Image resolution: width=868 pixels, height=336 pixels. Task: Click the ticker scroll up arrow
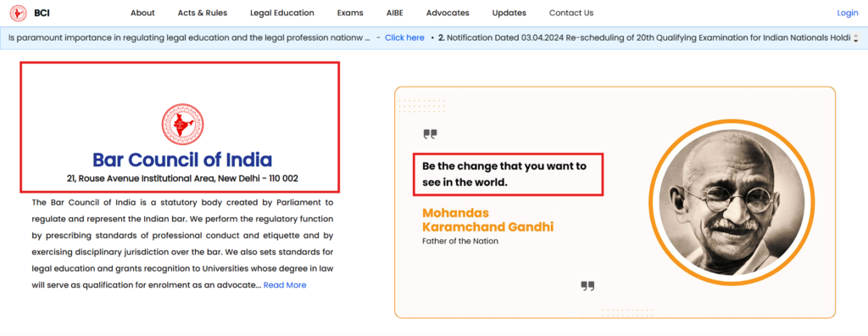point(856,35)
